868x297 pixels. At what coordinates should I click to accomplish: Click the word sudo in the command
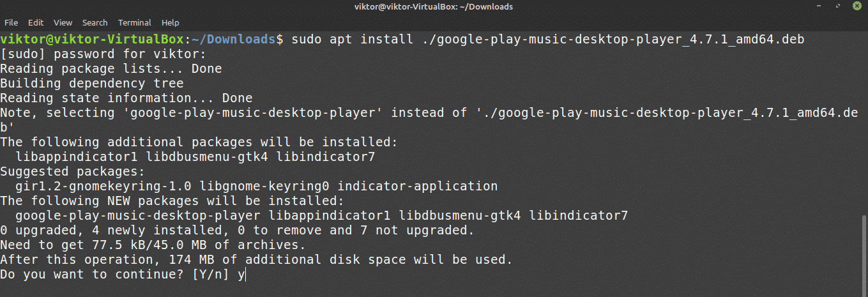[306, 40]
